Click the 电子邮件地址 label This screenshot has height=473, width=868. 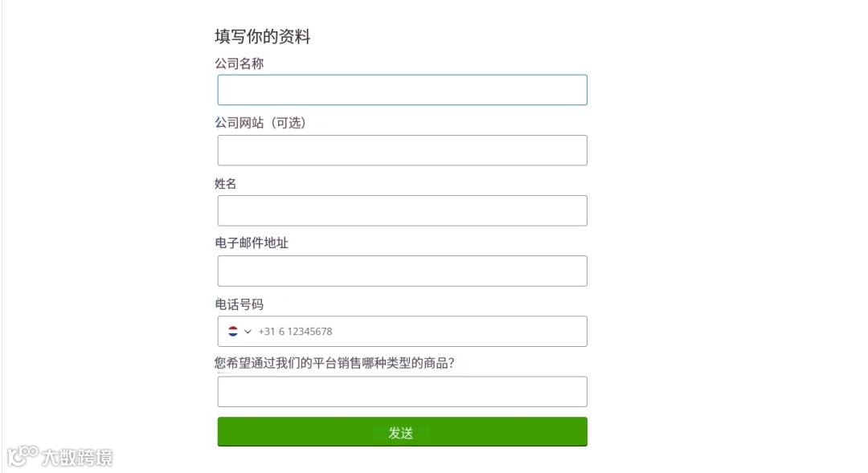point(252,243)
